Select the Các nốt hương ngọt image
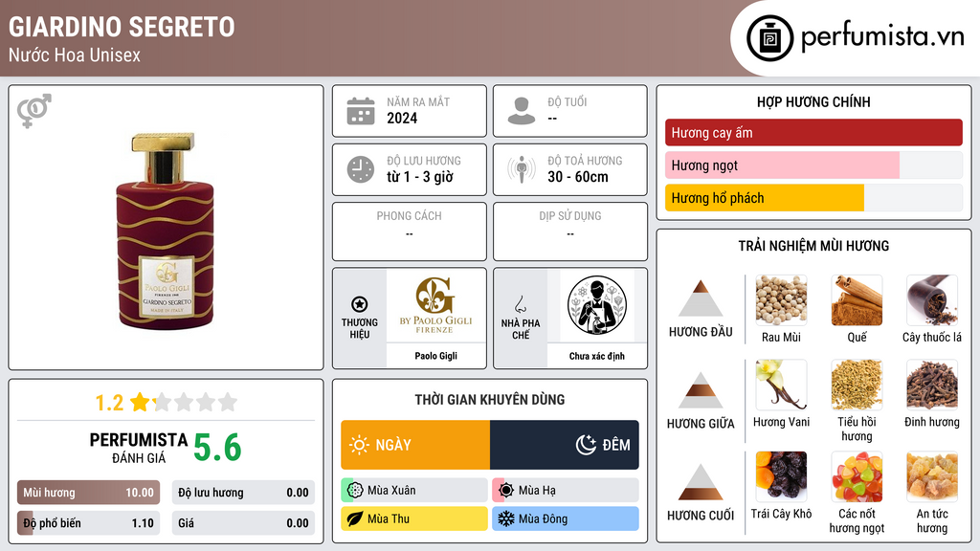The height and width of the screenshot is (551, 980). (x=857, y=477)
